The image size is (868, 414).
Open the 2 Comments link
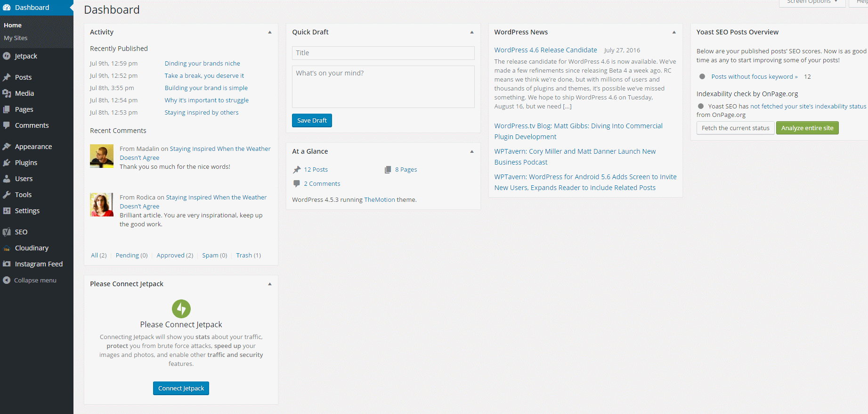point(322,184)
